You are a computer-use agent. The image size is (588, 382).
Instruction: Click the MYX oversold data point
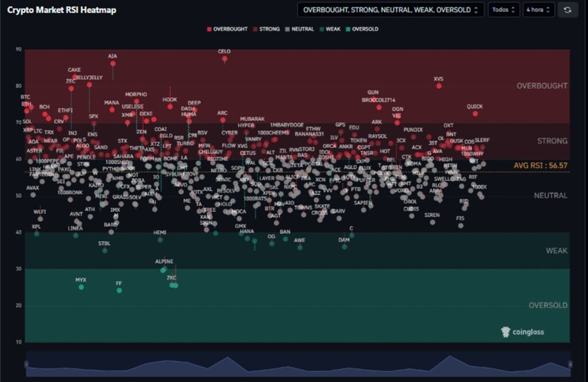tap(81, 287)
